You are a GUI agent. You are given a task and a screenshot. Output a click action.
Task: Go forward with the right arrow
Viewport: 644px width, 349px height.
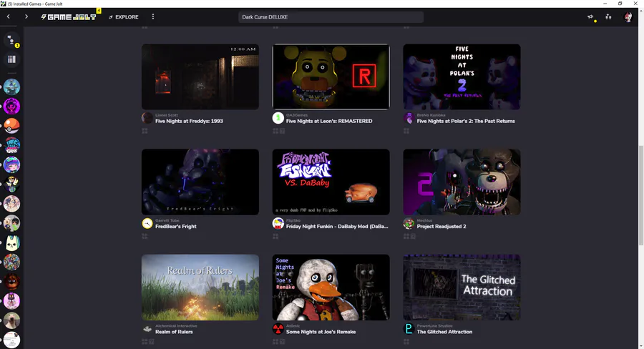click(26, 17)
